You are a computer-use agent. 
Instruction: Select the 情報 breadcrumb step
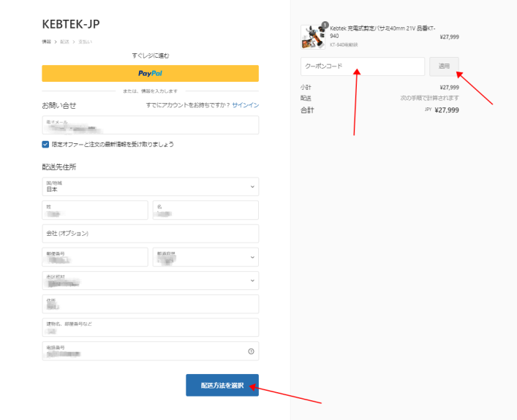coord(47,42)
